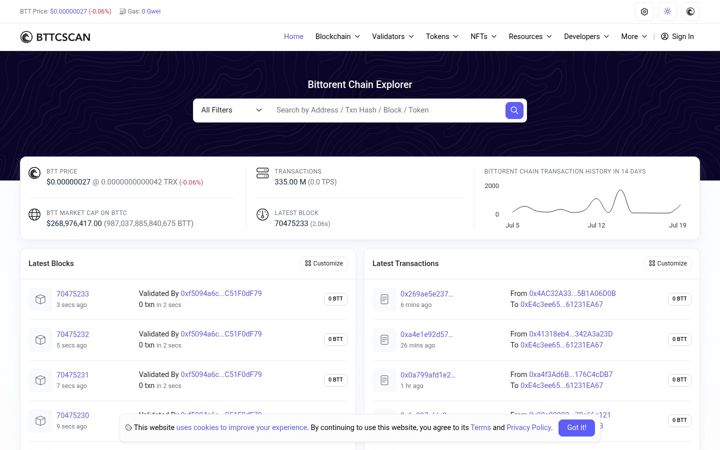Image resolution: width=720 pixels, height=450 pixels.
Task: Click the 0 Gwei gas value
Action: coord(151,11)
